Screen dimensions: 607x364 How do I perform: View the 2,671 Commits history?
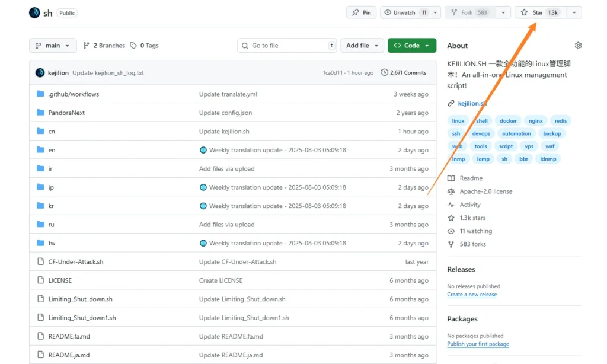pos(404,72)
